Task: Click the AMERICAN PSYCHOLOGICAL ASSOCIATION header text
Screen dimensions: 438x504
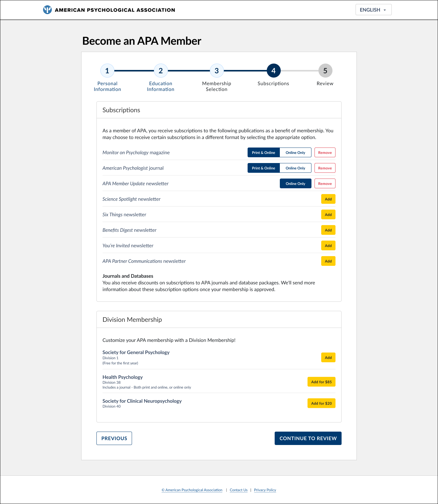Action: (x=115, y=10)
